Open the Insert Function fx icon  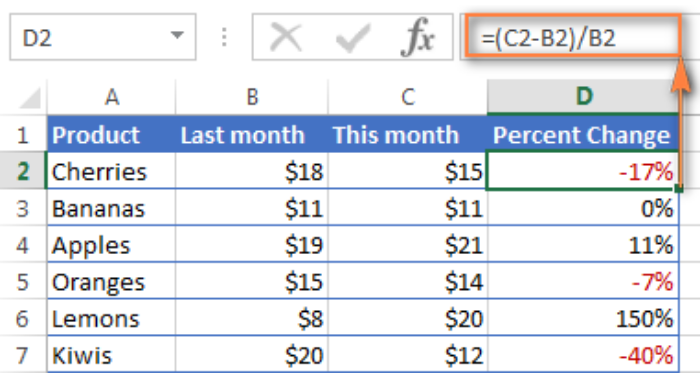click(x=417, y=38)
